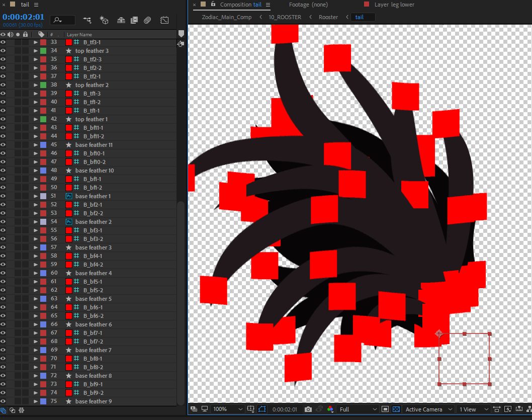Go to the 10_ROOSTER composition breadcrumb
The height and width of the screenshot is (420, 532).
pyautogui.click(x=285, y=17)
